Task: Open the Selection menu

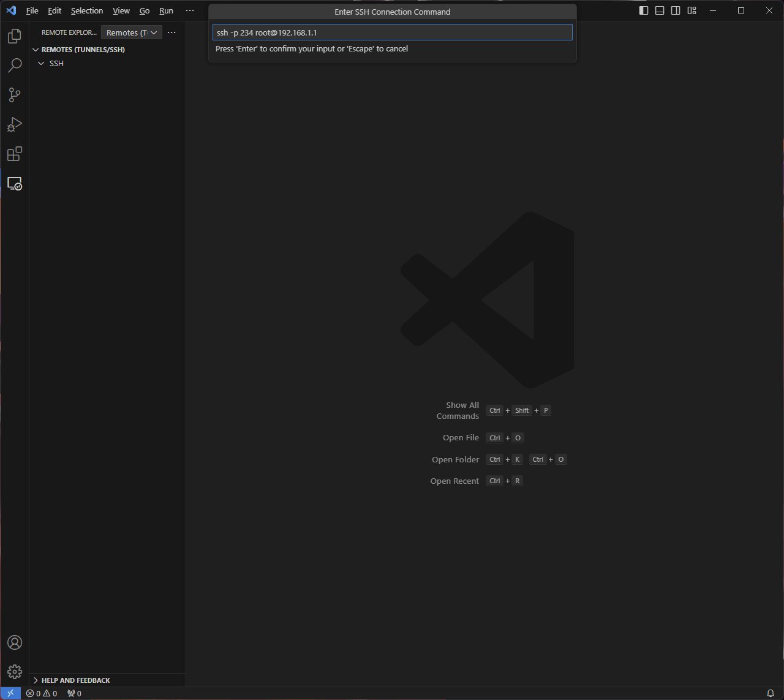Action: 87,11
